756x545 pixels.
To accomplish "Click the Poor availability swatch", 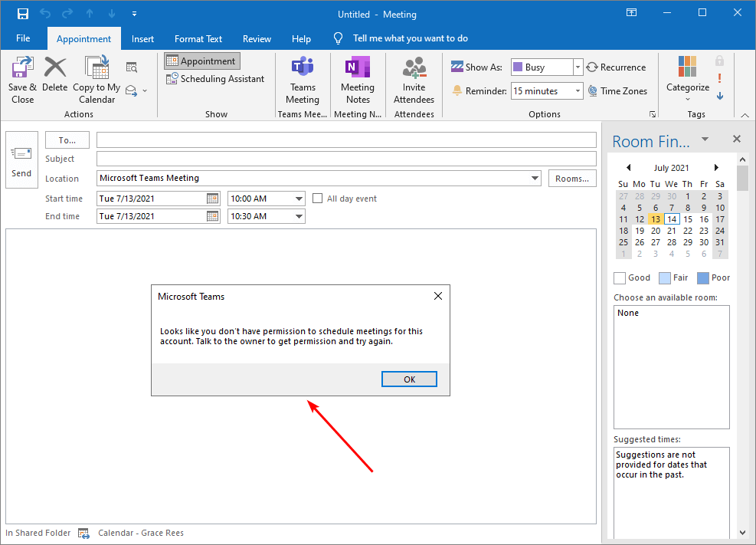I will coord(703,278).
